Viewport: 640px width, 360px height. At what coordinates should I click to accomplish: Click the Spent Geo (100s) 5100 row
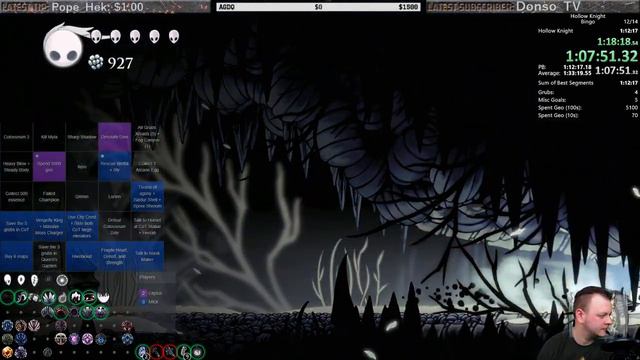(588, 108)
